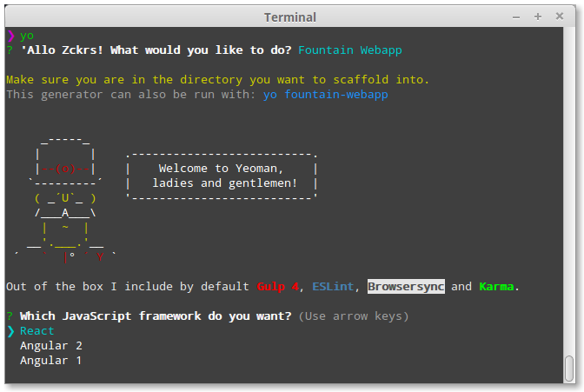Click the Welcome to Yeoman speech box

coord(222,176)
